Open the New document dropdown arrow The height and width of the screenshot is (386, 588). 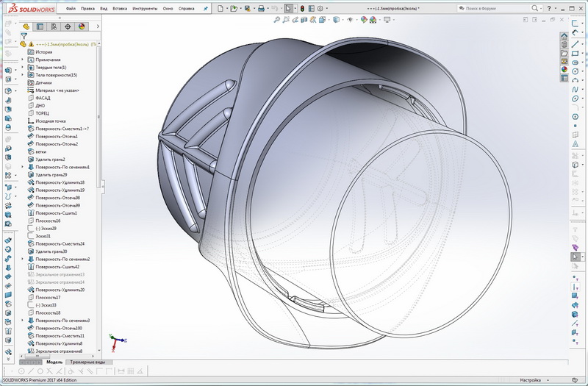coord(227,8)
